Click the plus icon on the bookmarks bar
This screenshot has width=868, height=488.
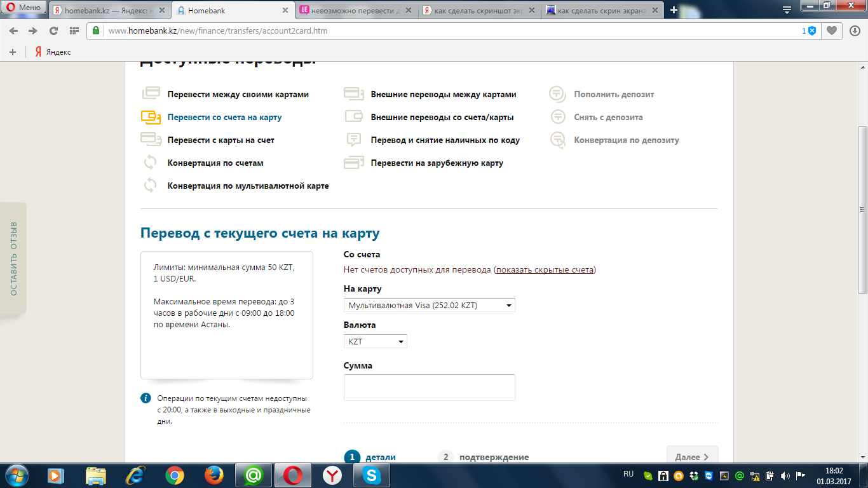pos(13,52)
